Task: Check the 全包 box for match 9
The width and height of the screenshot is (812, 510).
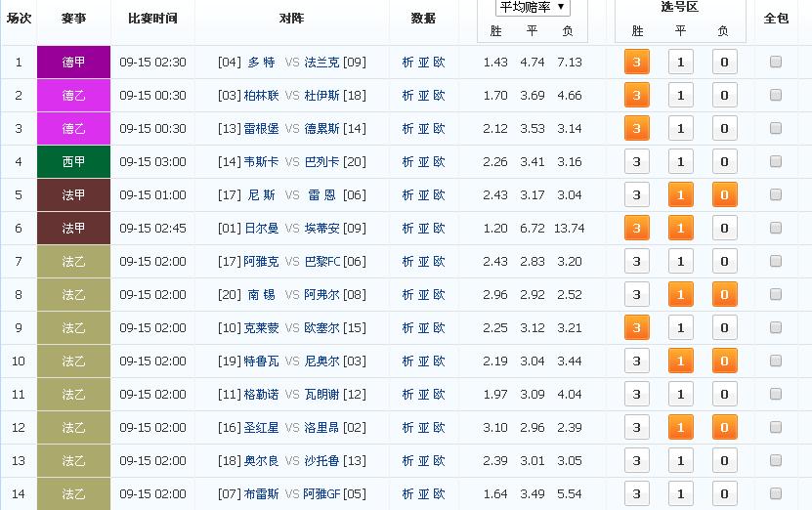Action: 775,327
